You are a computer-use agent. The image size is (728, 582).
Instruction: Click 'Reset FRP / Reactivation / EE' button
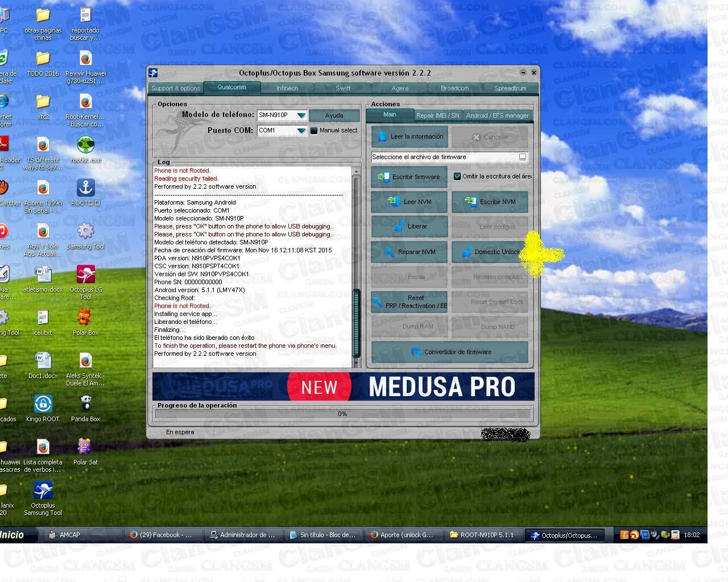click(409, 302)
